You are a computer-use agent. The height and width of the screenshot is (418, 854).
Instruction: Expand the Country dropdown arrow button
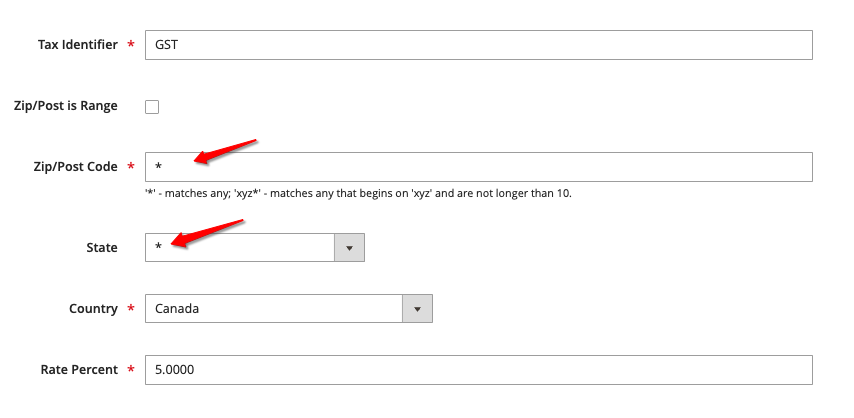coord(417,308)
